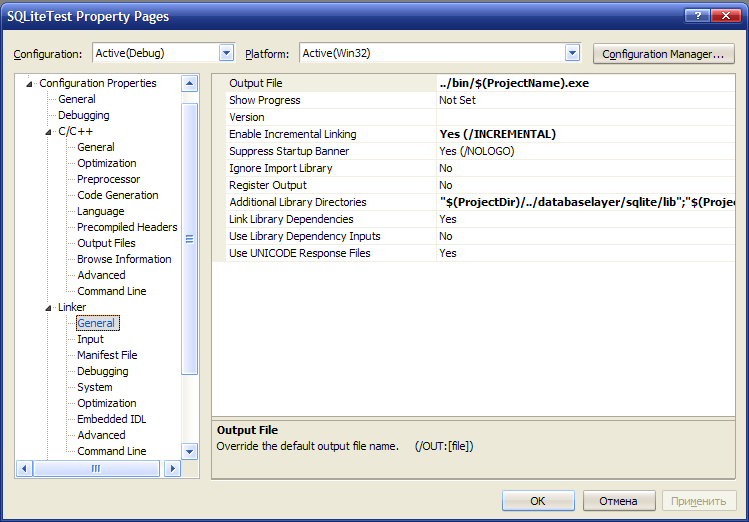Click the Отмена cancel button

619,501
